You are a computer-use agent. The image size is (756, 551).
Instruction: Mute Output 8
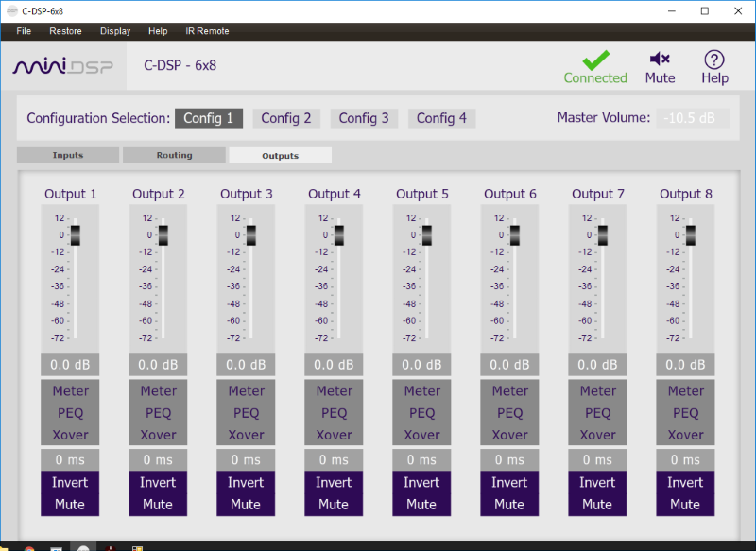tap(685, 505)
